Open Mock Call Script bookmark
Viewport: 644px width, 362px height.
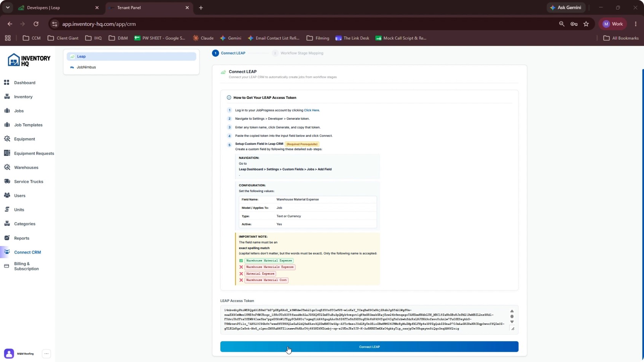[401, 38]
